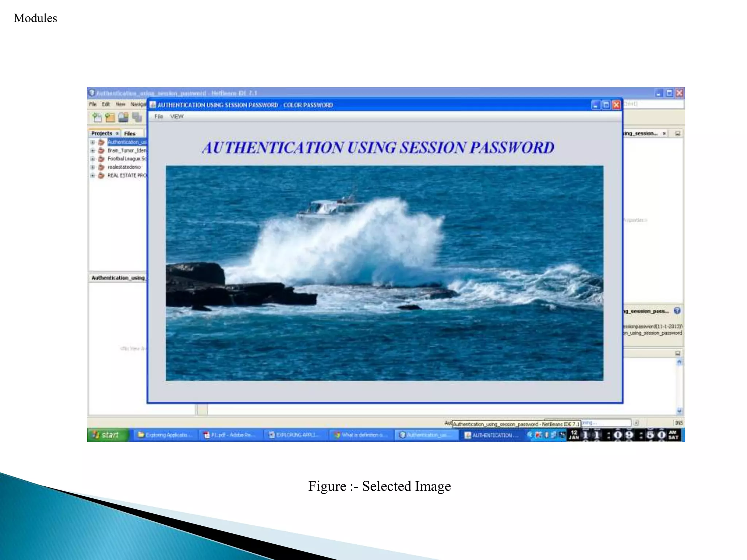The width and height of the screenshot is (747, 560).
Task: Expand the REAL ESTATE PRO project node
Action: coord(93,175)
